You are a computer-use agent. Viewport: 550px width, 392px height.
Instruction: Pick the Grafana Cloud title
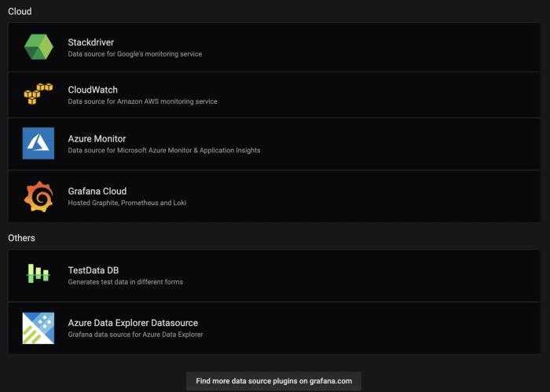click(x=97, y=191)
